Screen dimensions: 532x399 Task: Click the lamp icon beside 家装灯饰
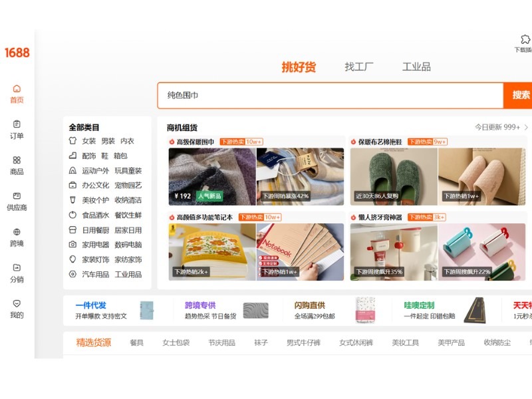click(72, 259)
